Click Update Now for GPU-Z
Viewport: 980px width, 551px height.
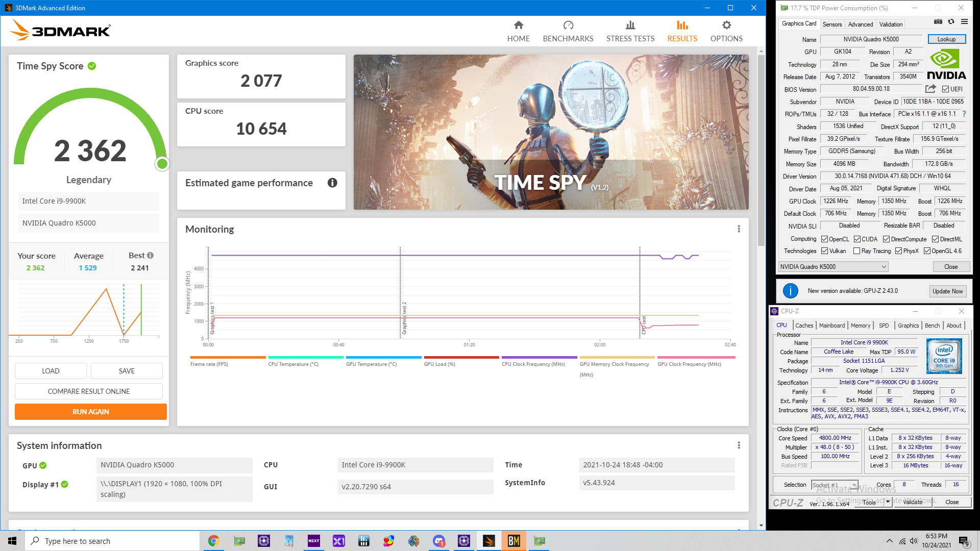(947, 291)
